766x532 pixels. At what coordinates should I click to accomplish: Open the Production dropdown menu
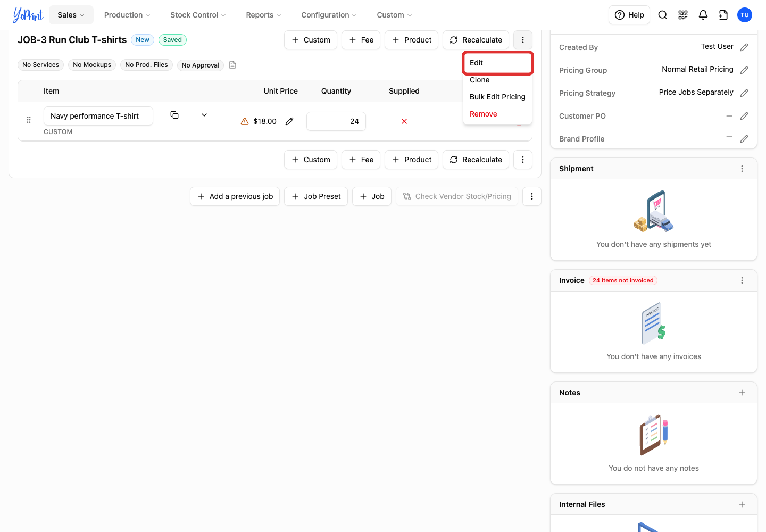[x=127, y=15]
